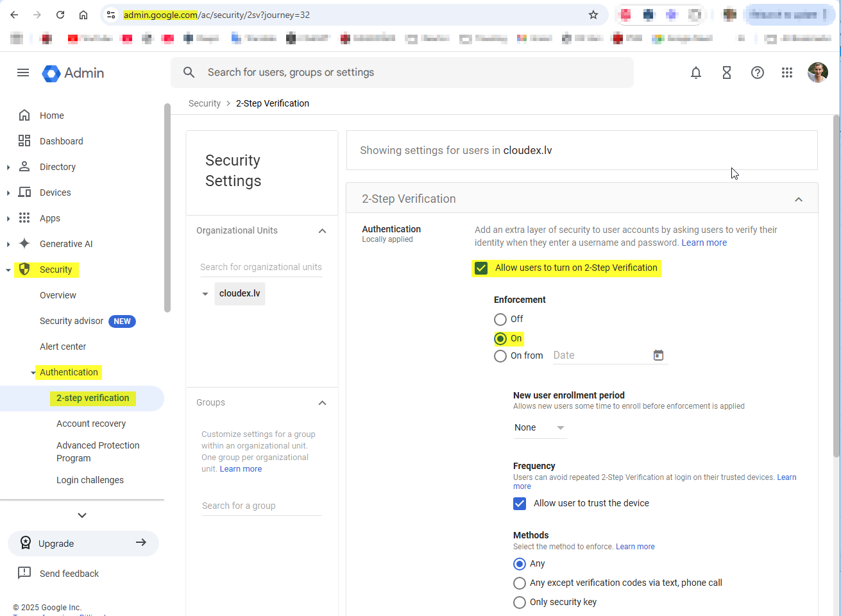
Task: Select the Enforcement On radio button
Action: tap(500, 339)
